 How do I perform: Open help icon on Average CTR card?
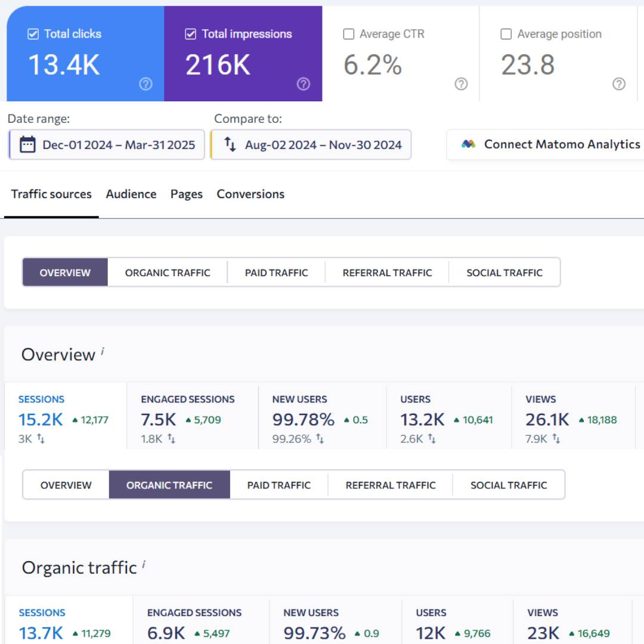(461, 84)
